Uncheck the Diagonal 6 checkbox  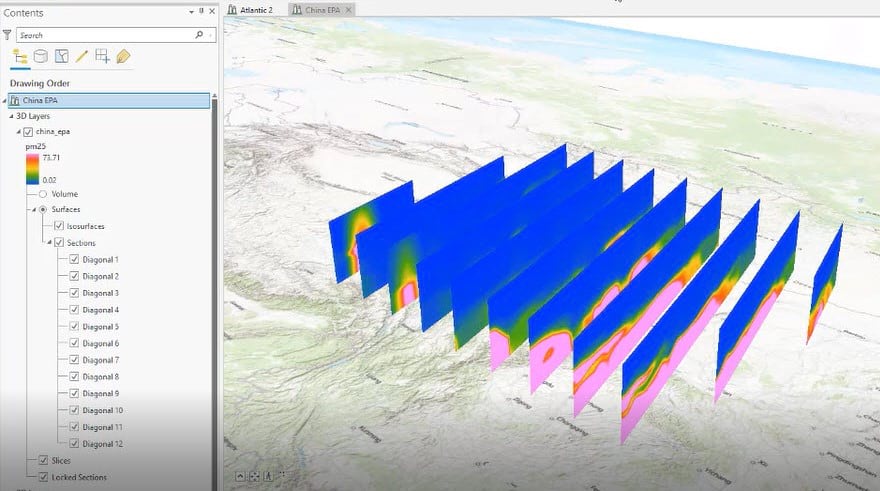(74, 343)
